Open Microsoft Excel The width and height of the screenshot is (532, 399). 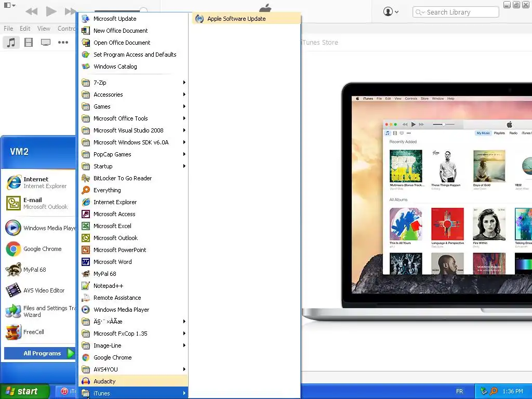(x=133, y=226)
